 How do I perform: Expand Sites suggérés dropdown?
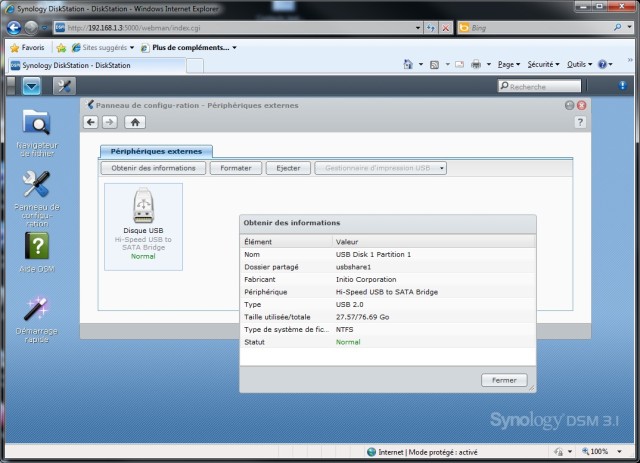click(132, 48)
